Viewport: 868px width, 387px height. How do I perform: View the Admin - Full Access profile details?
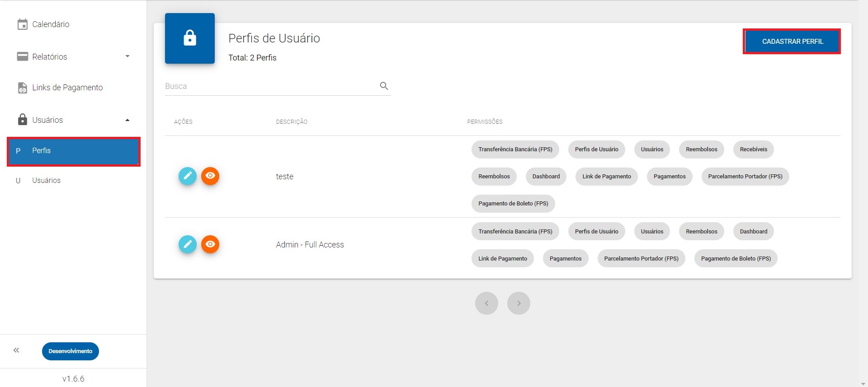[x=210, y=244]
